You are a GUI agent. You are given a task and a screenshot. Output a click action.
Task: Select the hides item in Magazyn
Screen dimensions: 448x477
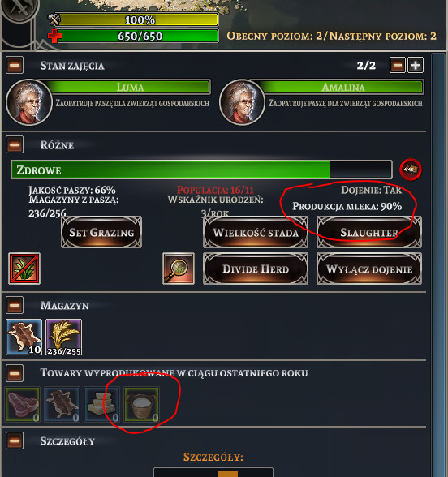[24, 337]
